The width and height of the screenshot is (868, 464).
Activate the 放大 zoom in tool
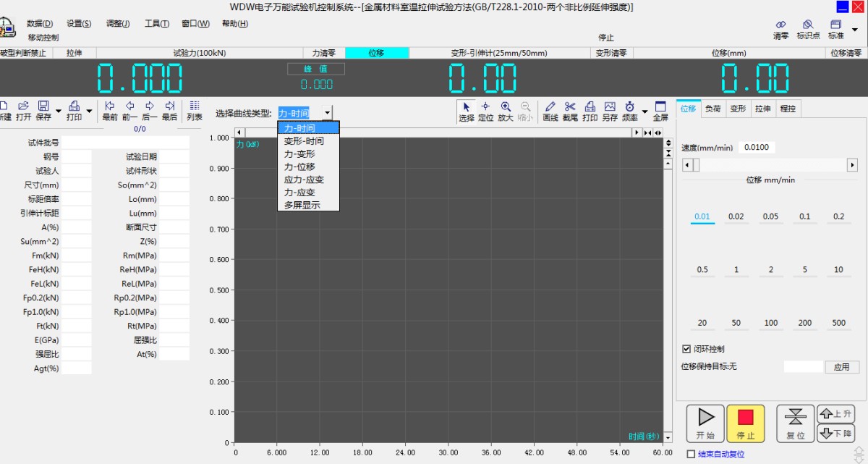pyautogui.click(x=506, y=112)
